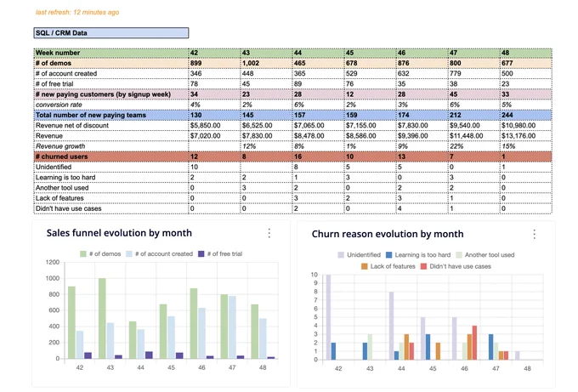Click the 'Churn reason evolution by month' title

[x=388, y=234]
